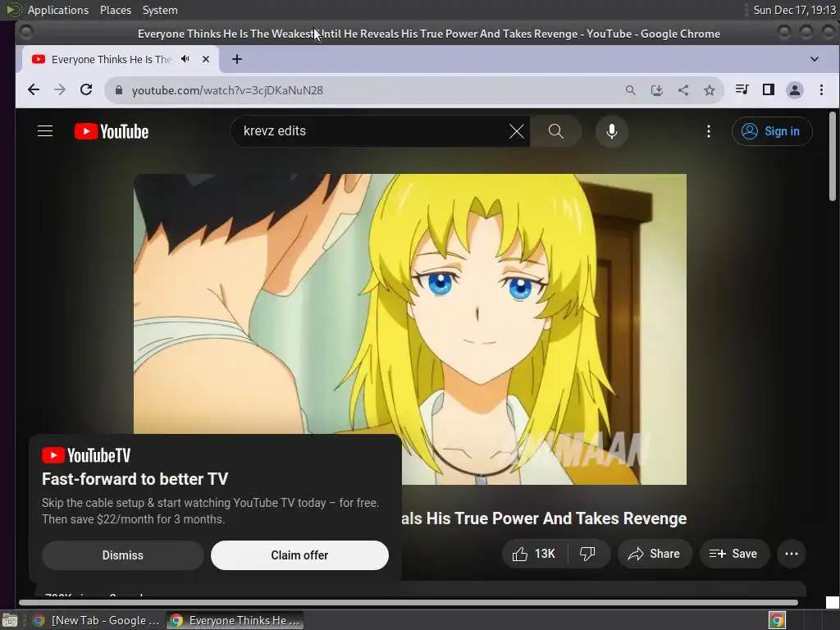Click the install app icon in address bar
840x630 pixels.
pyautogui.click(x=657, y=90)
